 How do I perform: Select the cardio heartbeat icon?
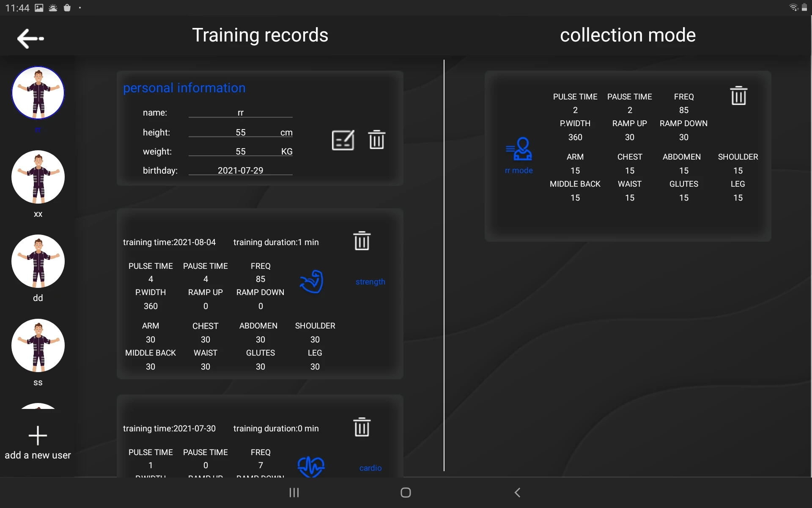(x=311, y=467)
